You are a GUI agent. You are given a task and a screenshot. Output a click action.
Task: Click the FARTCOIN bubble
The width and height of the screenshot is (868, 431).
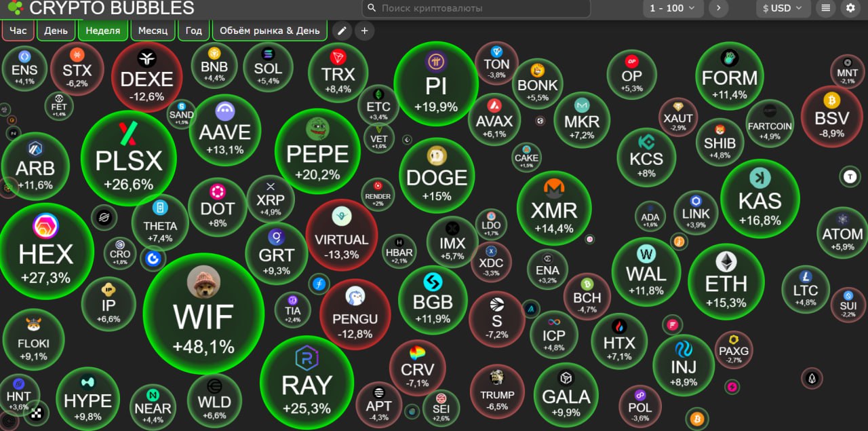[770, 123]
